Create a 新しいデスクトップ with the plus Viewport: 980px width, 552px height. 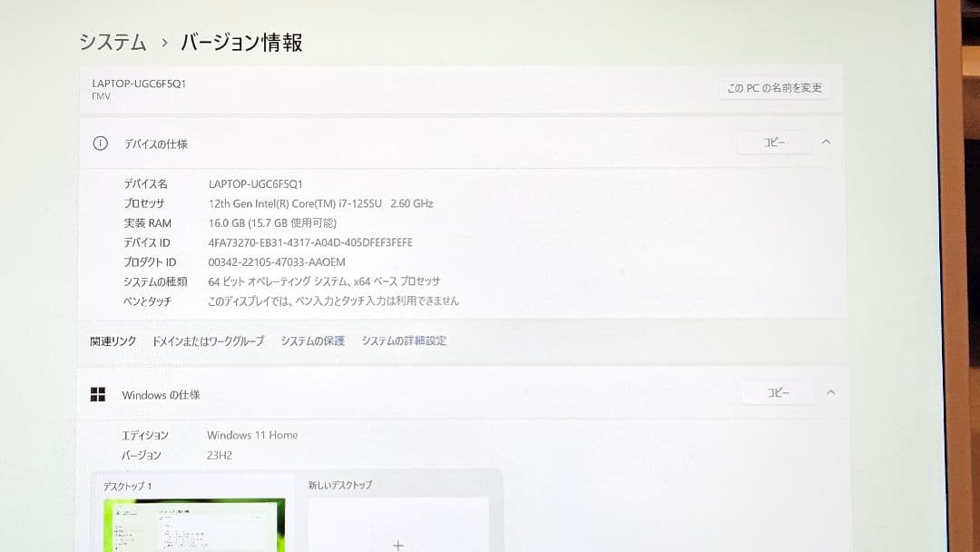398,543
